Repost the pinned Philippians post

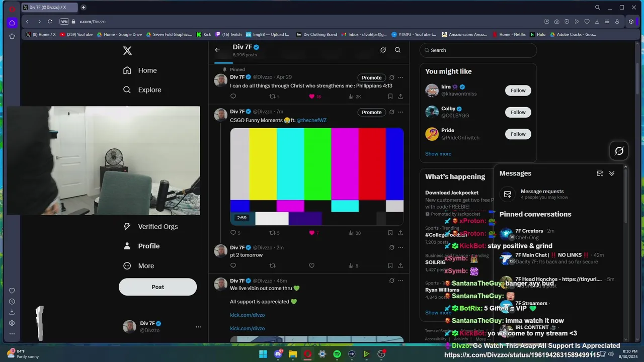pyautogui.click(x=273, y=97)
